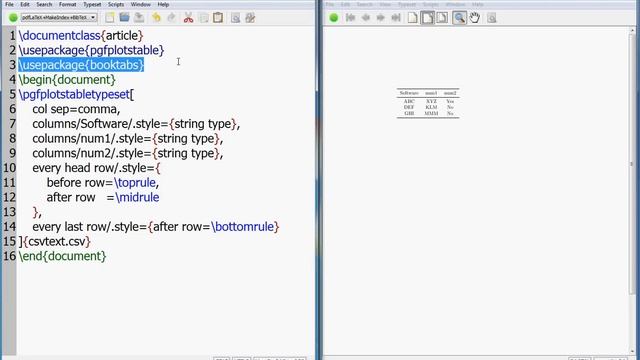Click the Cut scissors icon
Screen dimensions: 640x360
tap(188, 18)
